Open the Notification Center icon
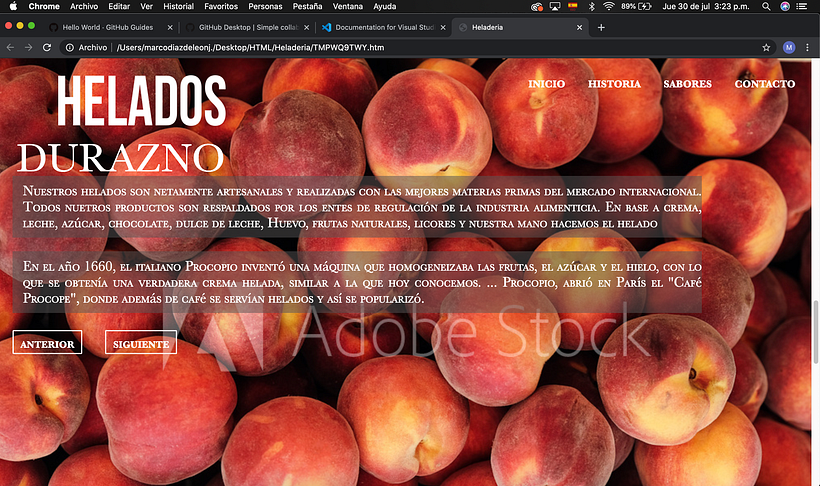Viewport: 820px width, 486px height. (801, 6)
